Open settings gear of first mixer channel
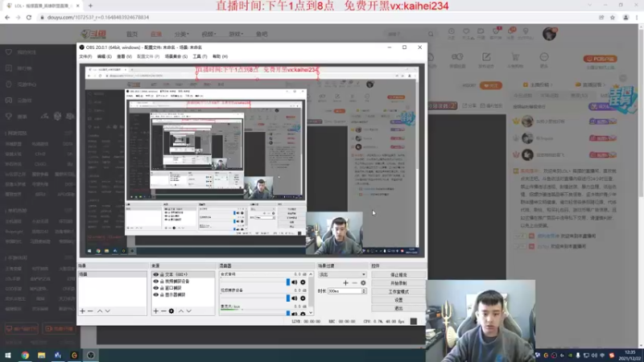The image size is (644, 362). (303, 282)
